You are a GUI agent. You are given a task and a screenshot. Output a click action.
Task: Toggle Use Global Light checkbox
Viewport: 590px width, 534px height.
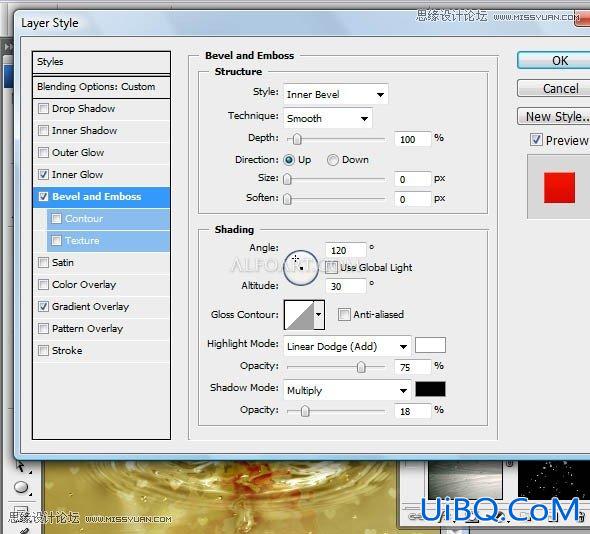(331, 268)
